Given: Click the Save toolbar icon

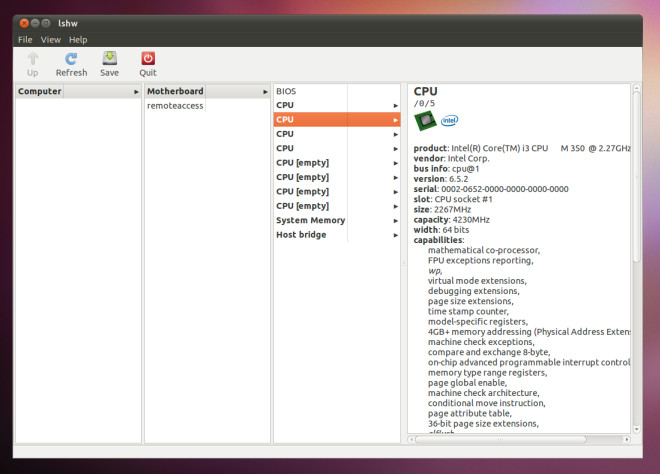Looking at the screenshot, I should pyautogui.click(x=109, y=58).
